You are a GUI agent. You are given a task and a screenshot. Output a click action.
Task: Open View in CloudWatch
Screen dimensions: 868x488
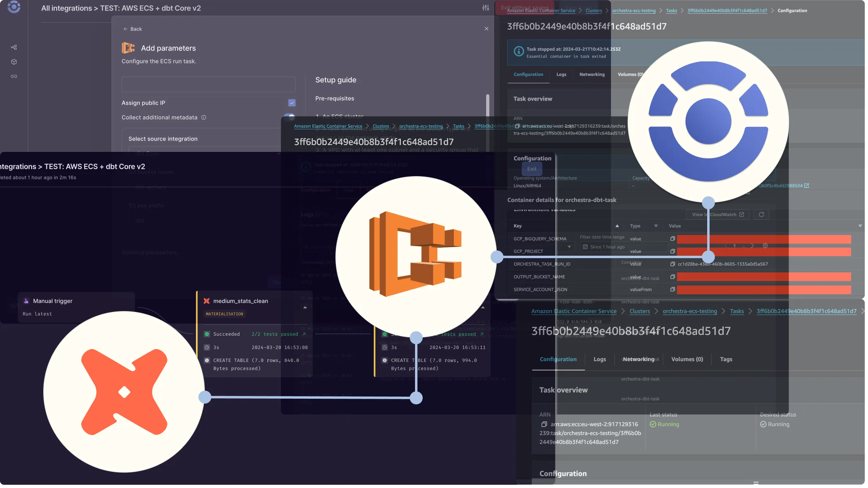point(717,215)
